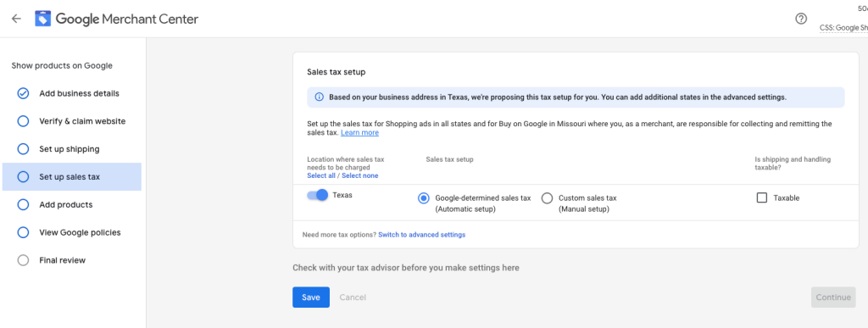Viewport: 868px width, 328px height.
Task: Click the step circle beside Set up shipping
Action: [x=23, y=149]
